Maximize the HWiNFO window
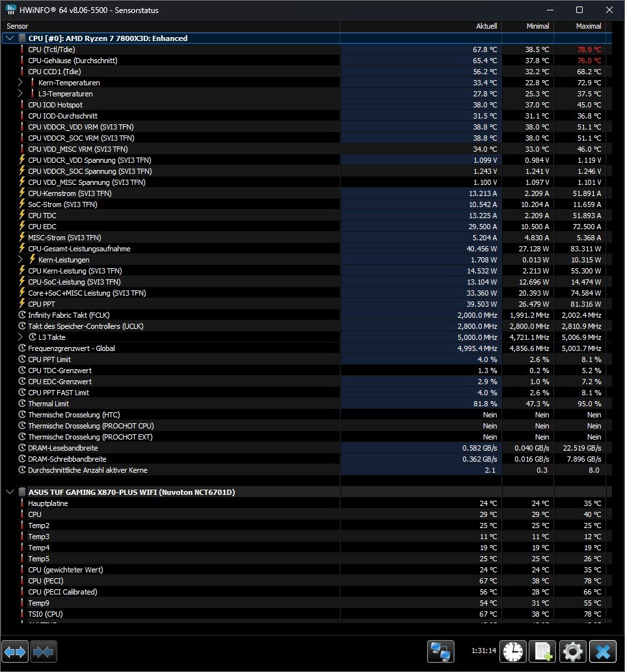The image size is (625, 672). 579,10
